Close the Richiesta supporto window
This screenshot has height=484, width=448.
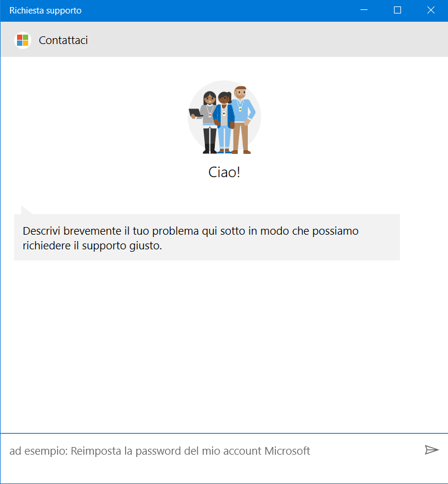(x=430, y=11)
